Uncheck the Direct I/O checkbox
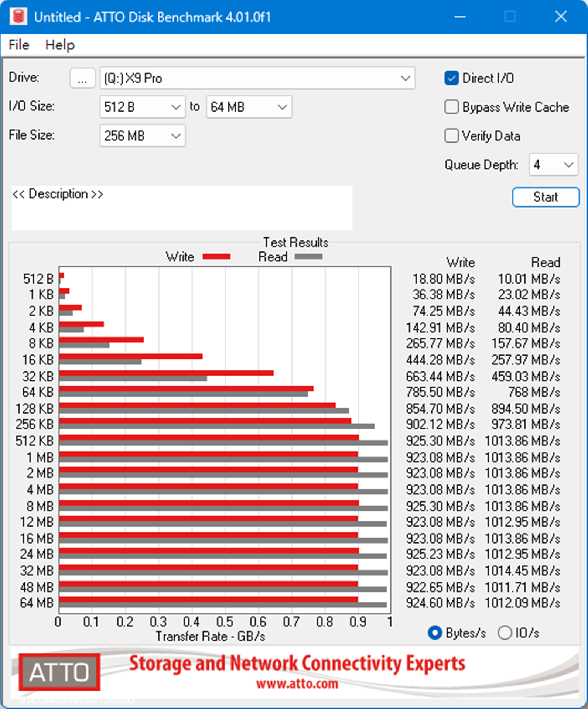Viewport: 588px width, 709px height. click(451, 78)
